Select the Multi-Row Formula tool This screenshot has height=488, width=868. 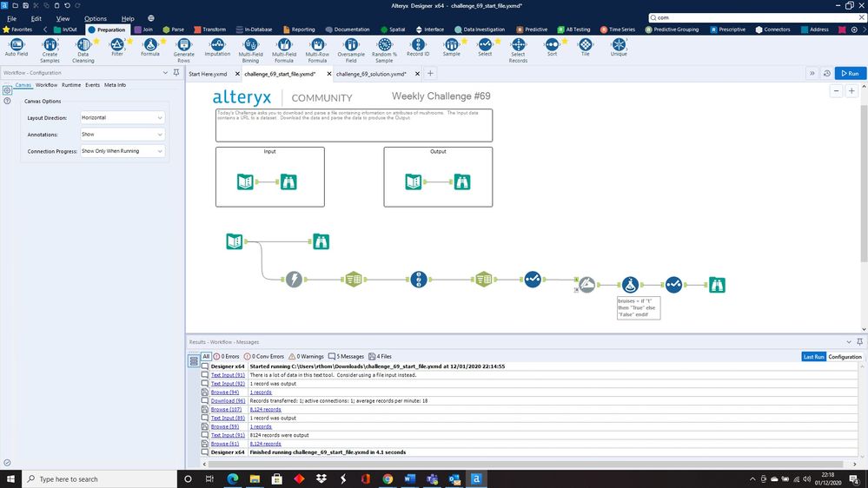pyautogui.click(x=317, y=50)
